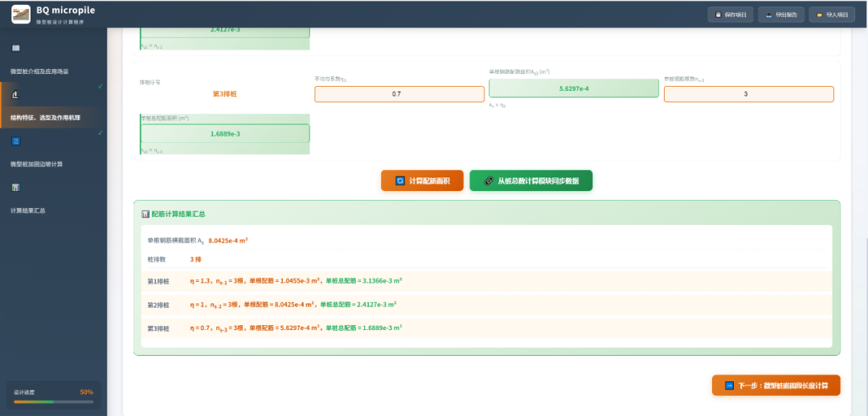Click the 单桩钢筋根数 field showing 3
Image resolution: width=868 pixels, height=416 pixels.
pyautogui.click(x=748, y=94)
